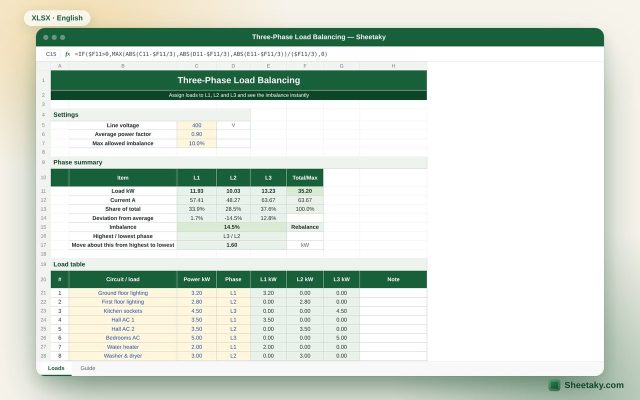Open the Guide sheet tab
The image size is (640, 400).
click(x=88, y=368)
